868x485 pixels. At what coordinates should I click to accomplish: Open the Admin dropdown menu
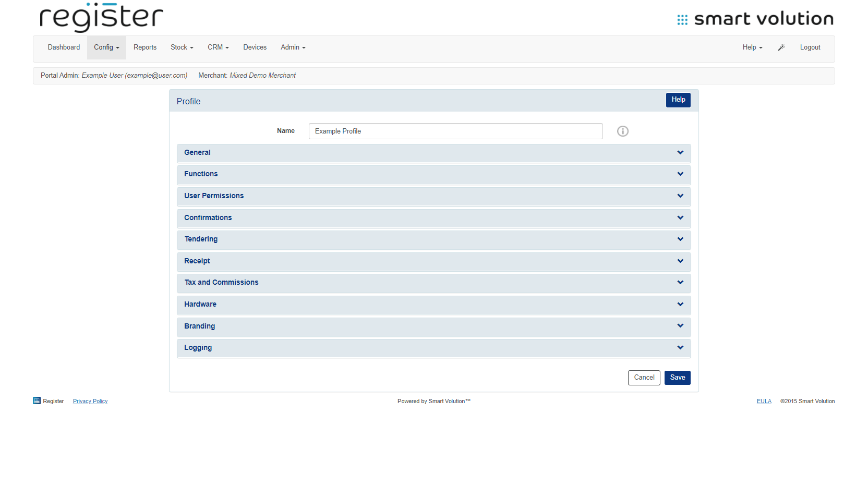(x=293, y=47)
